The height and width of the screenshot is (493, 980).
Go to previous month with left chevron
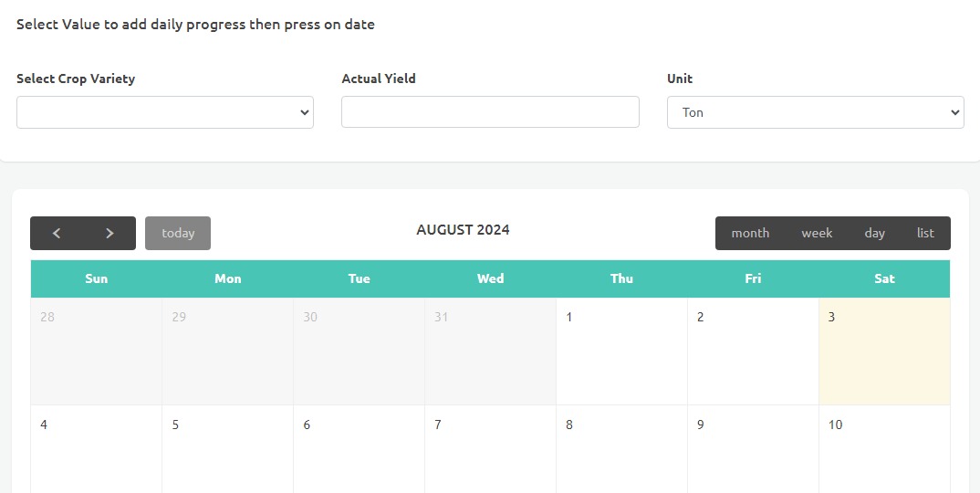pyautogui.click(x=57, y=233)
